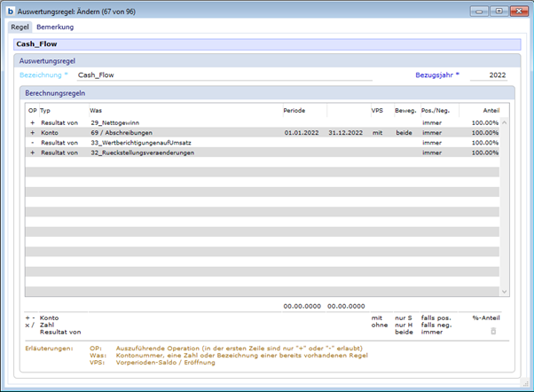
Task: Click the trash icon below %-Anteil
Action: [x=494, y=332]
